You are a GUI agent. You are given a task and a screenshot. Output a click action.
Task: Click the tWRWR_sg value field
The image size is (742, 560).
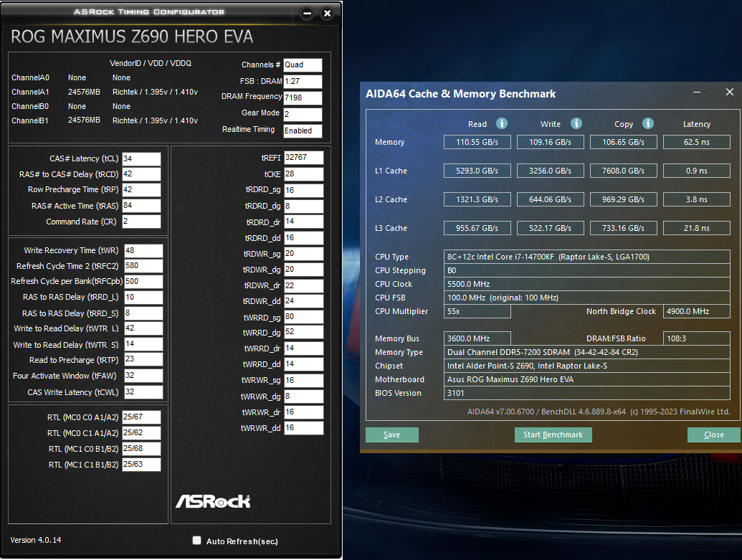coord(303,381)
